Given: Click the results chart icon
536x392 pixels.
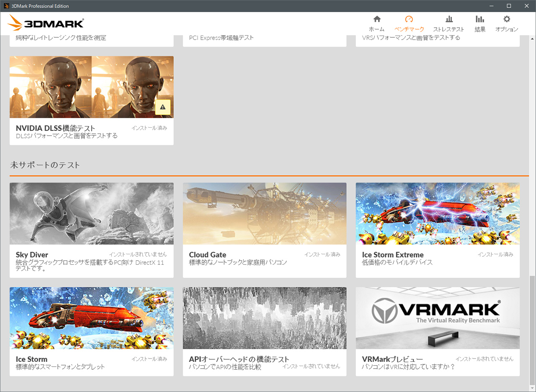Looking at the screenshot, I should coord(480,19).
